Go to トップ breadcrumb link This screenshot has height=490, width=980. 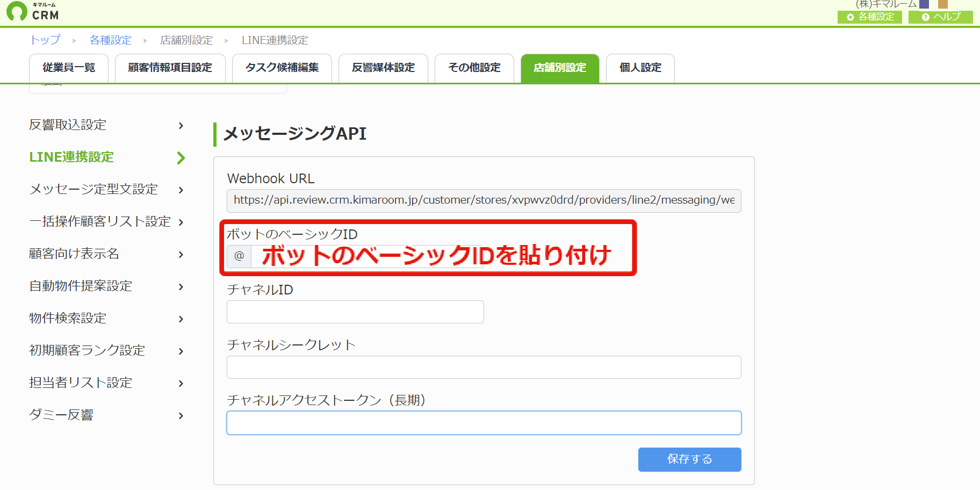point(45,40)
